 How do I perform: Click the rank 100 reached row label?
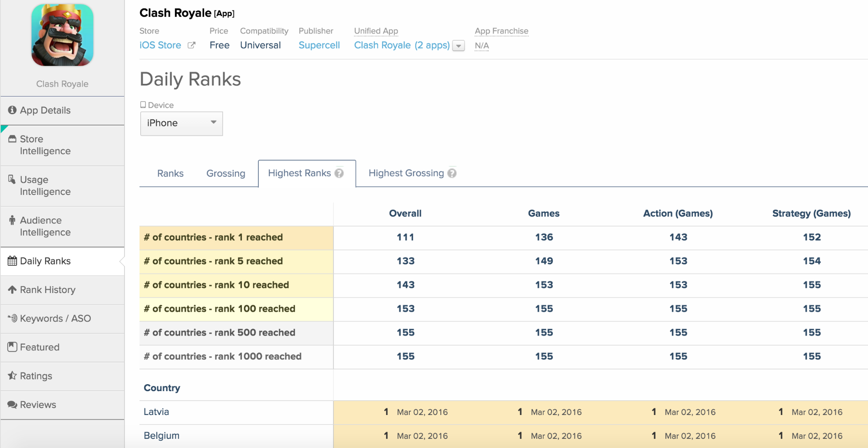(236, 309)
